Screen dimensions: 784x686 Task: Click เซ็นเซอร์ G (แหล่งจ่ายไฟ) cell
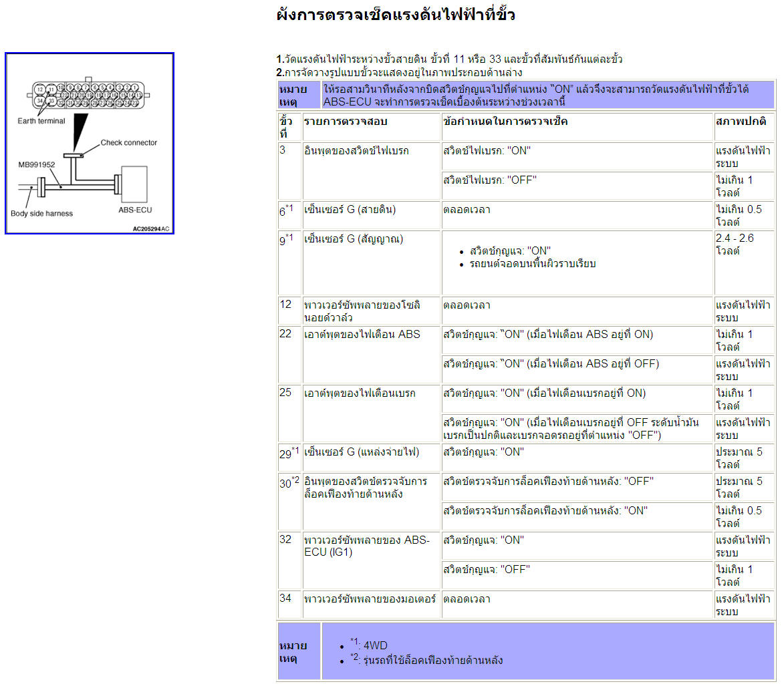click(x=372, y=458)
